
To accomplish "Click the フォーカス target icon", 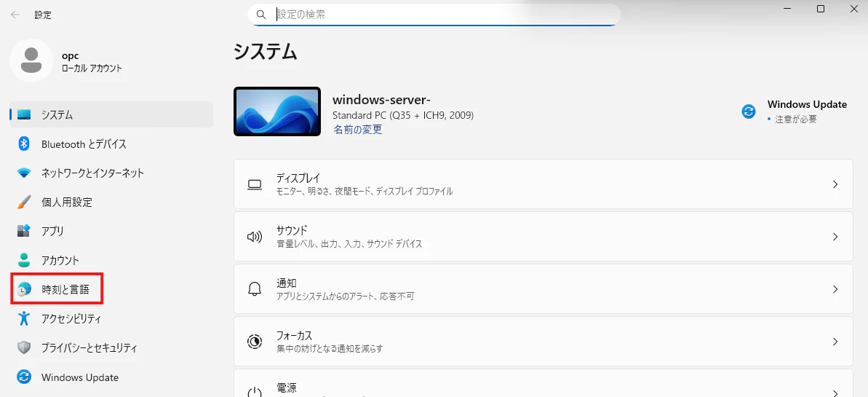I will tap(255, 342).
